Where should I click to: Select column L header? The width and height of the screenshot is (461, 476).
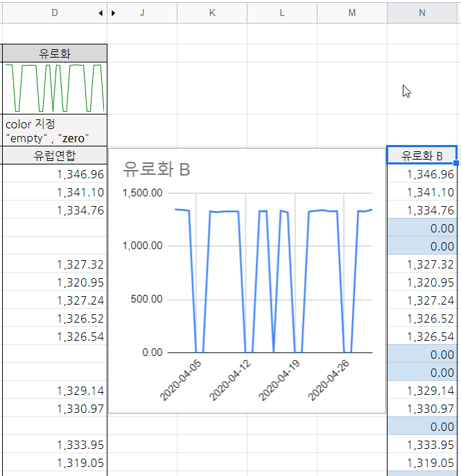[x=282, y=12]
